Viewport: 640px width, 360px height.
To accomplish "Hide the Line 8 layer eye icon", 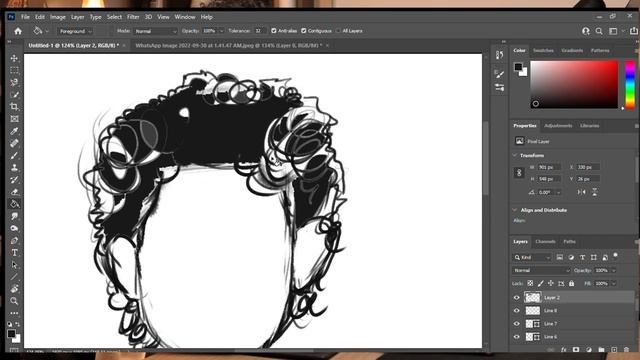I will pyautogui.click(x=517, y=311).
